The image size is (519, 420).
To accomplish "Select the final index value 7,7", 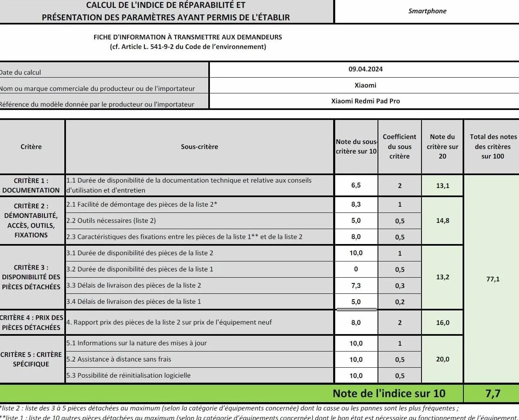I will [x=492, y=393].
